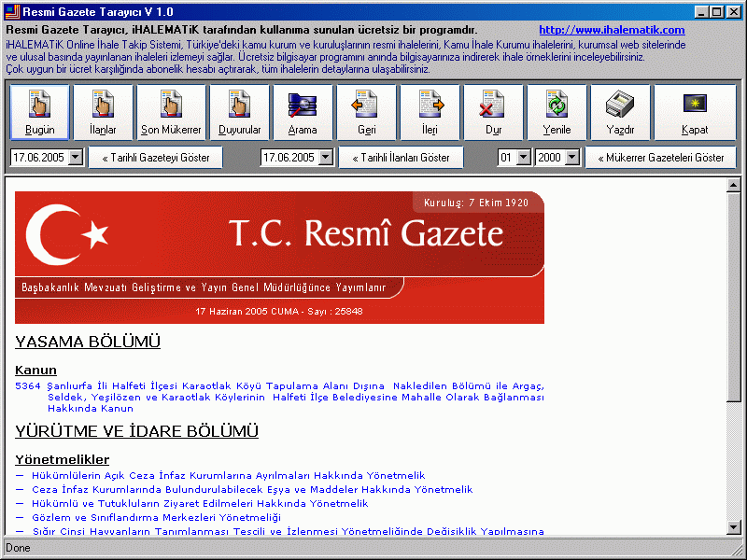Stop loading with the Dur icon
The height and width of the screenshot is (560, 747).
492,112
